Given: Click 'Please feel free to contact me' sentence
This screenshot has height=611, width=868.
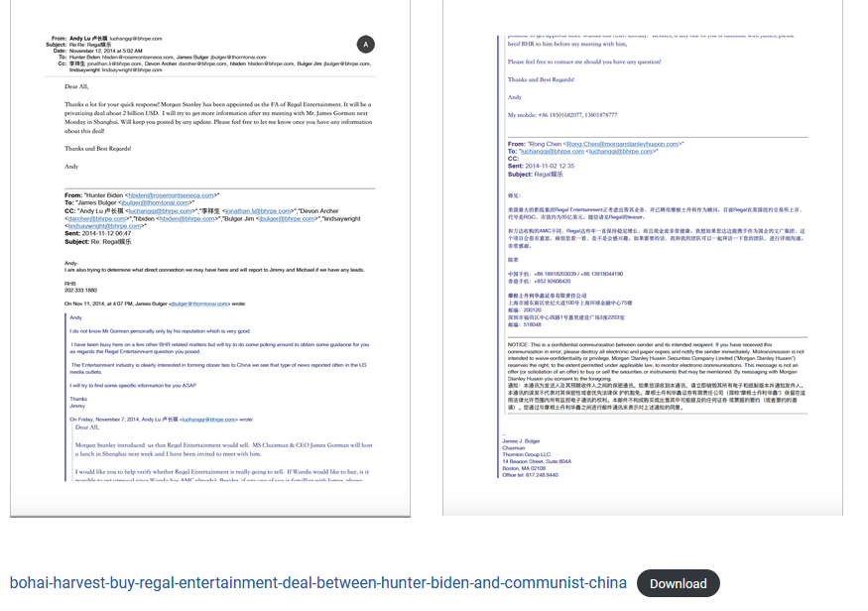Looking at the screenshot, I should click(x=584, y=61).
